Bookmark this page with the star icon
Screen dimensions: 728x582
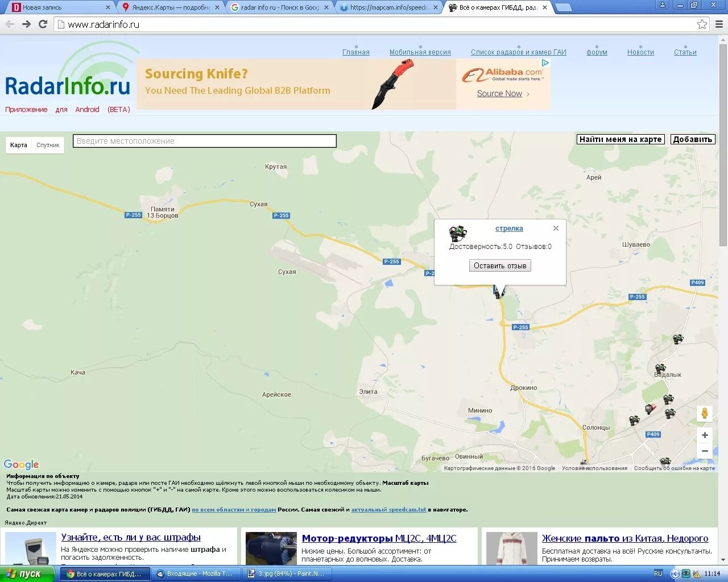click(702, 24)
